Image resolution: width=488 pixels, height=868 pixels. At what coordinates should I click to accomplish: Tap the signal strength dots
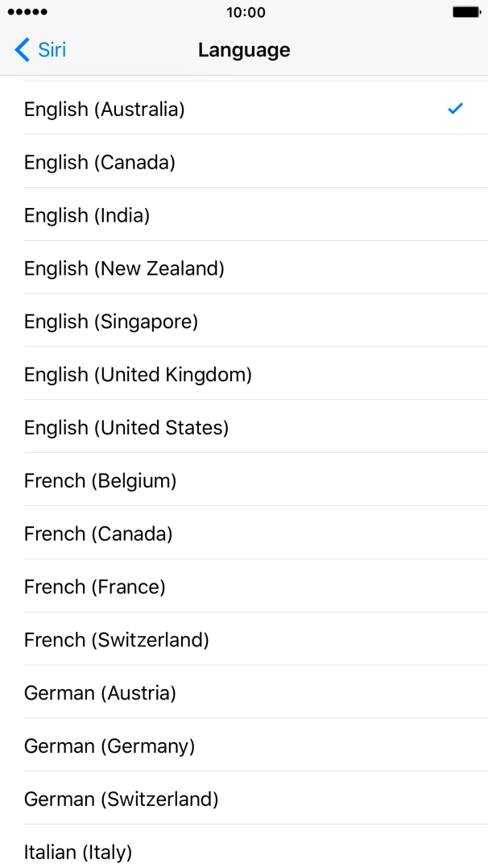[27, 11]
